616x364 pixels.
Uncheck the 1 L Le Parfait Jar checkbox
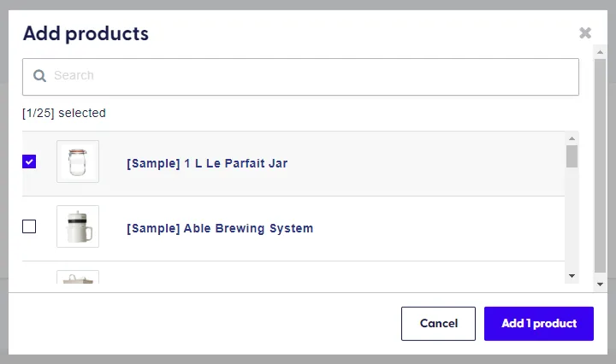point(29,161)
